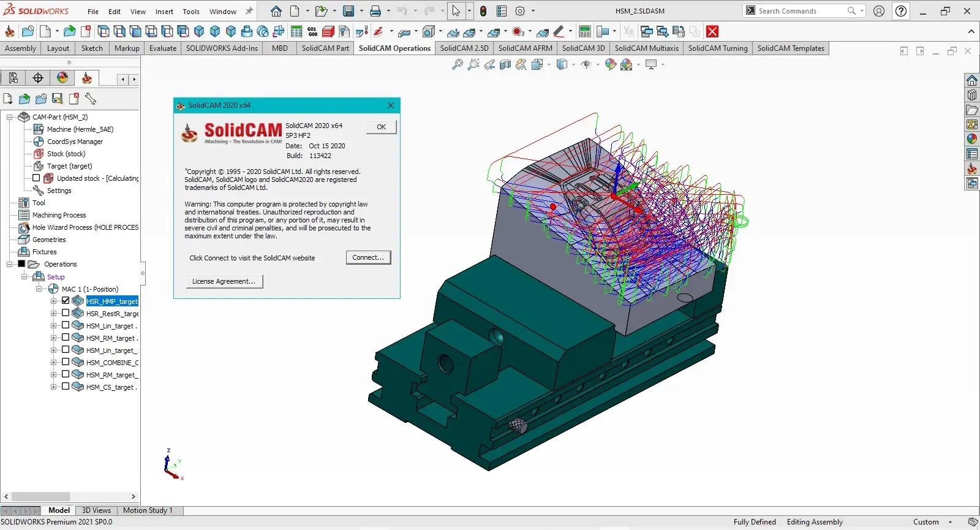This screenshot has height=530, width=980.
Task: Check the HSM_CS_target operation checkbox
Action: (66, 387)
